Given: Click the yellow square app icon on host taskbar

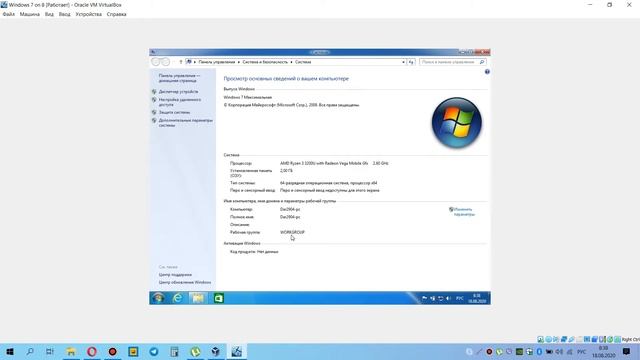Looking at the screenshot, I should (x=133, y=351).
